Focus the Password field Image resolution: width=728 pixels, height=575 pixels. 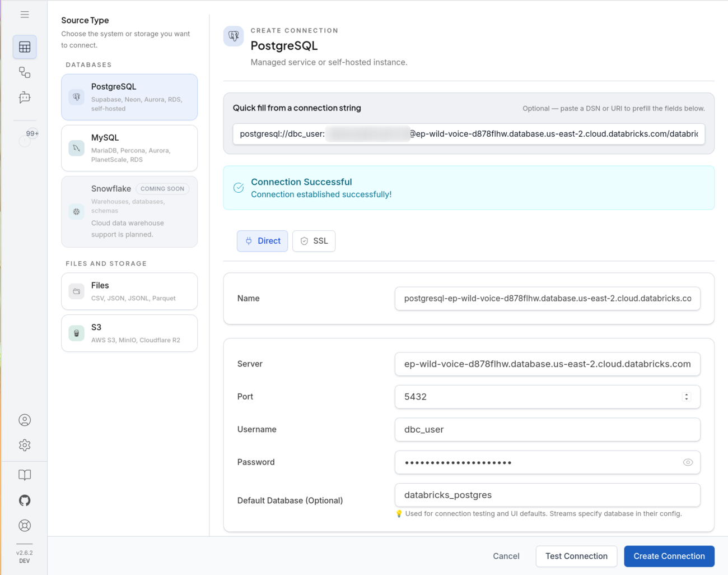click(547, 462)
